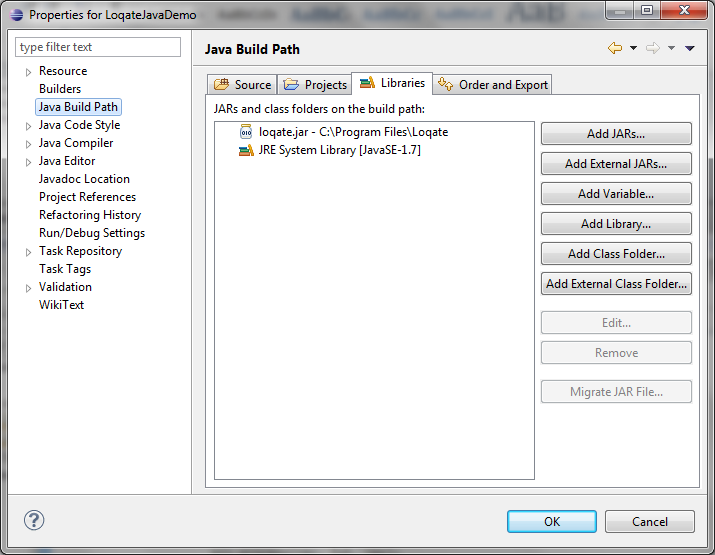Select Run/Debug Settings tree item
Screen dimensions: 715x555
click(92, 233)
